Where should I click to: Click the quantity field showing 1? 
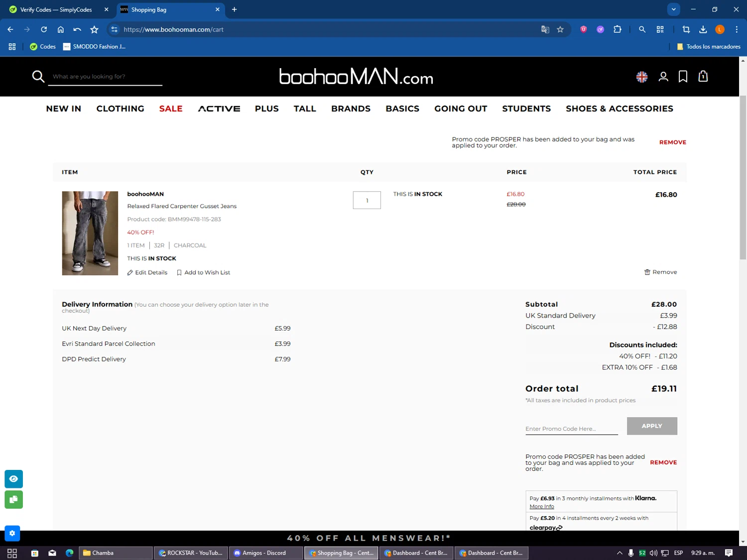[x=367, y=200]
